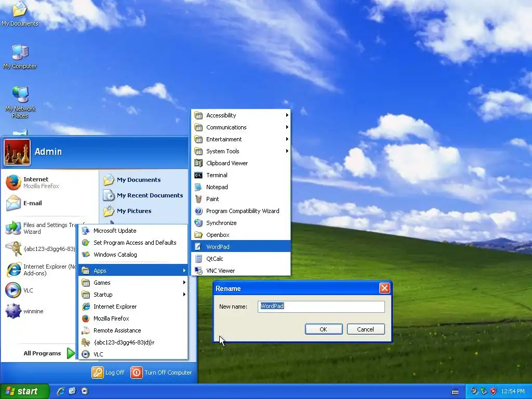Open My Pictures folder icon

click(x=109, y=211)
